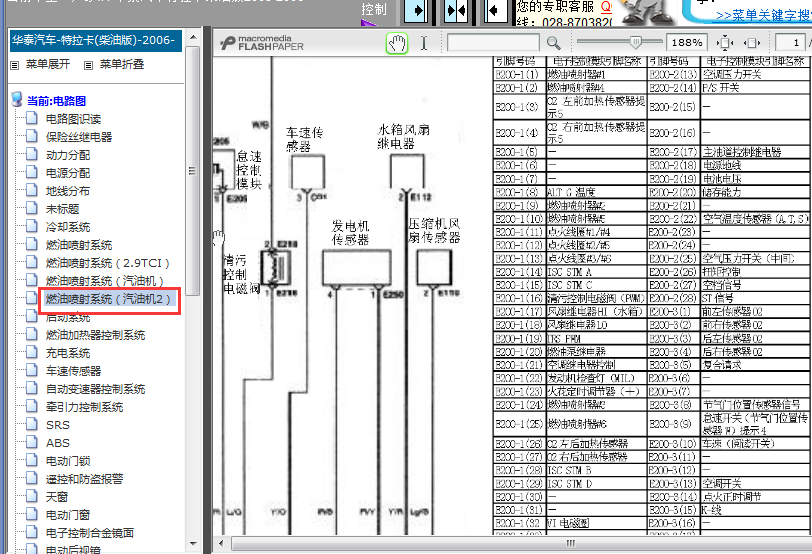Click the 车速传感器 diagram label

pyautogui.click(x=304, y=139)
